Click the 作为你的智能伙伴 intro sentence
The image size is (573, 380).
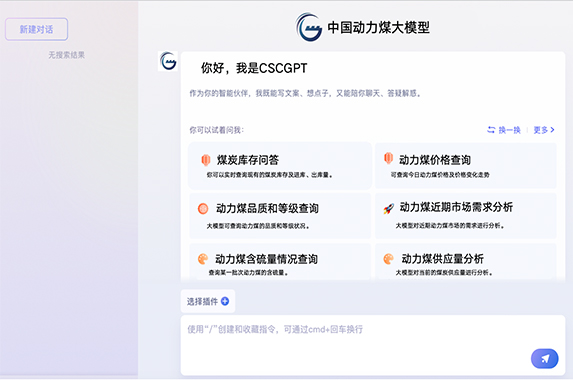305,94
